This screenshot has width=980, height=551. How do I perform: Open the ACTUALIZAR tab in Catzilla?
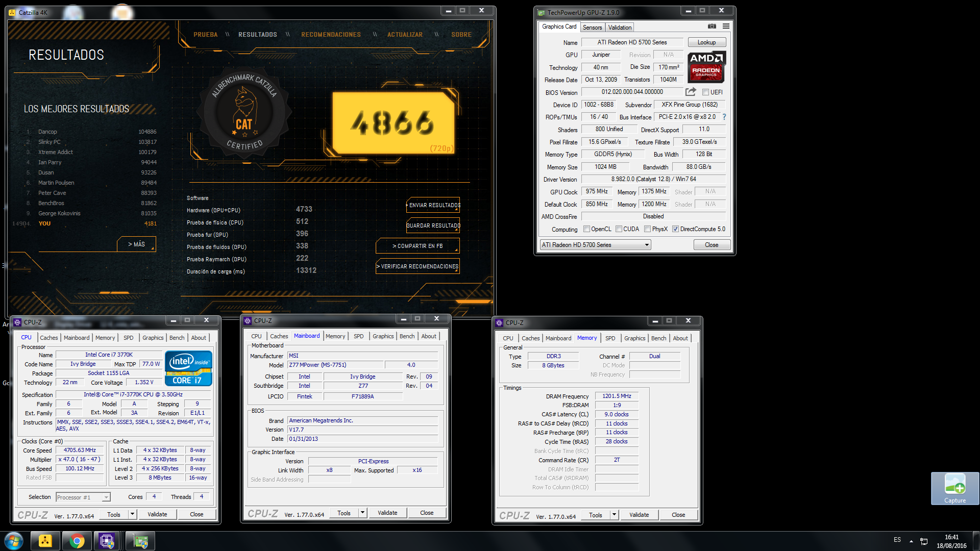coord(405,35)
